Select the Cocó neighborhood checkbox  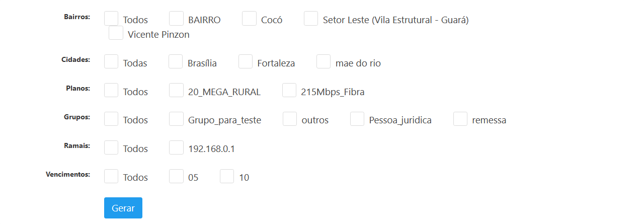coord(249,19)
